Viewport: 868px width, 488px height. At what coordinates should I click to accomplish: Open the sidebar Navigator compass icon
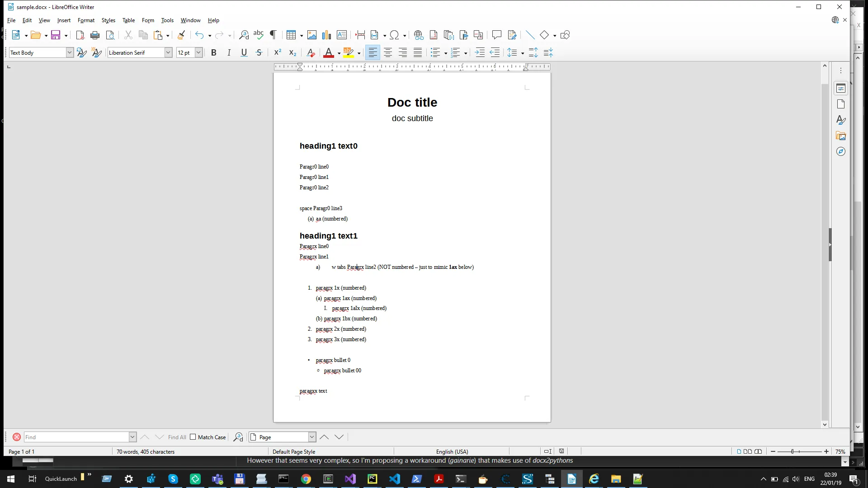840,152
